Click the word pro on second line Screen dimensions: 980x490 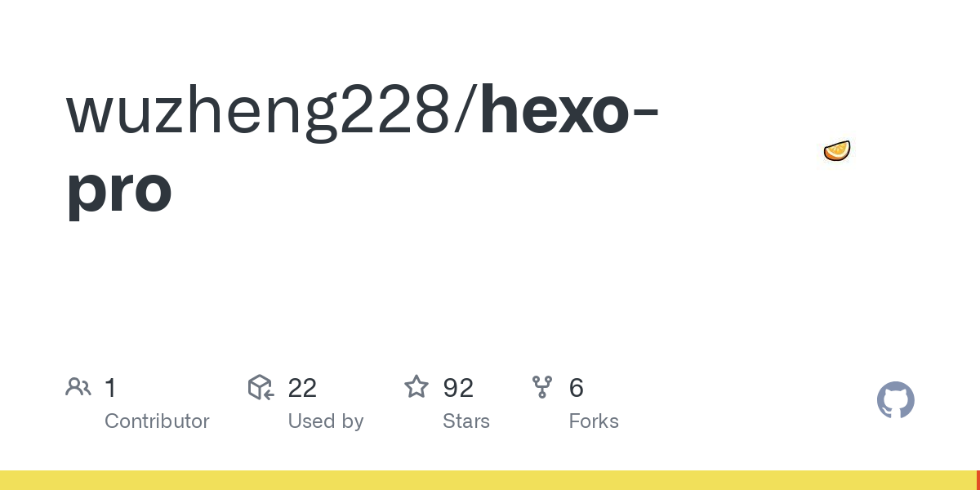(119, 191)
